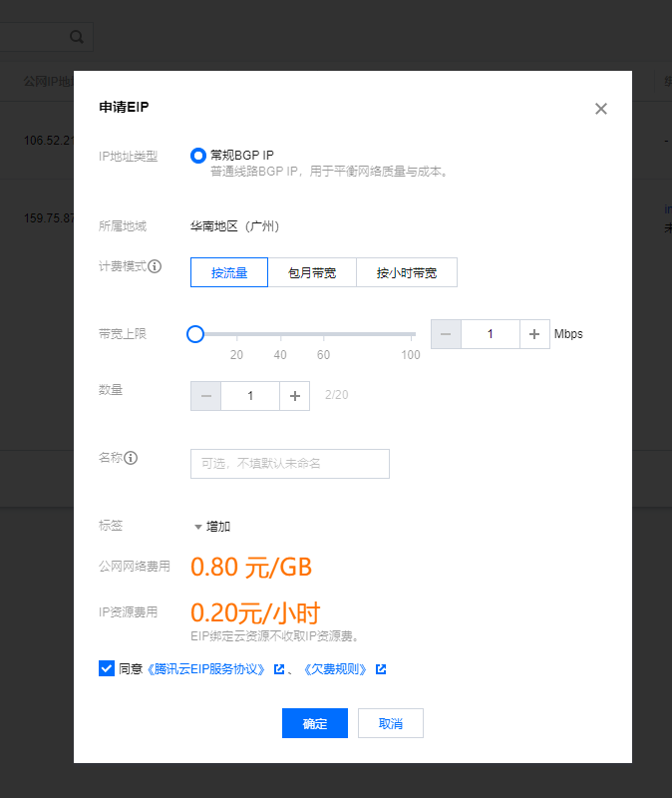The width and height of the screenshot is (672, 798).
Task: Click the 带宽上限 slider handle
Action: 195,334
